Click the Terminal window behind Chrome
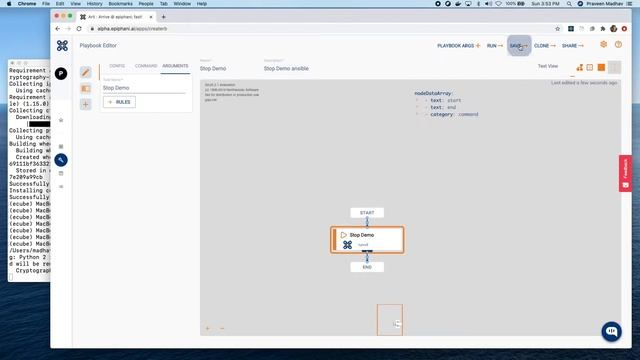The image size is (640, 360). [x=29, y=171]
